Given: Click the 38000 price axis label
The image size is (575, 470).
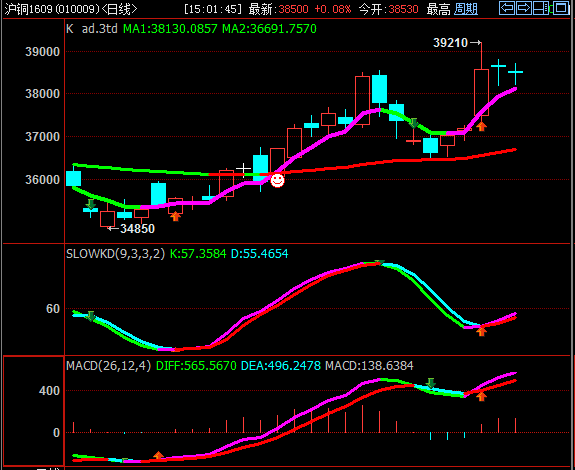Looking at the screenshot, I should pos(43,94).
